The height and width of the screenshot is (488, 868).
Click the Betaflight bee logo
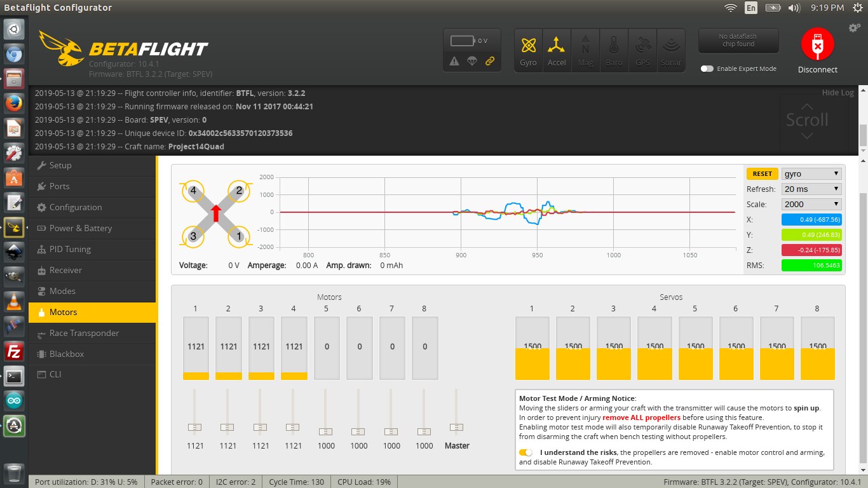click(61, 48)
